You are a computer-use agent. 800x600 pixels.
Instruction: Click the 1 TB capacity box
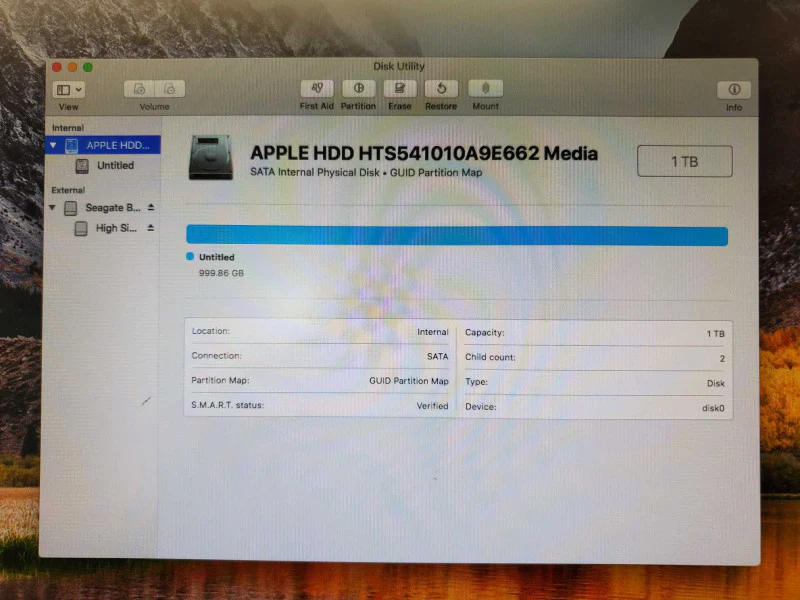pos(684,161)
